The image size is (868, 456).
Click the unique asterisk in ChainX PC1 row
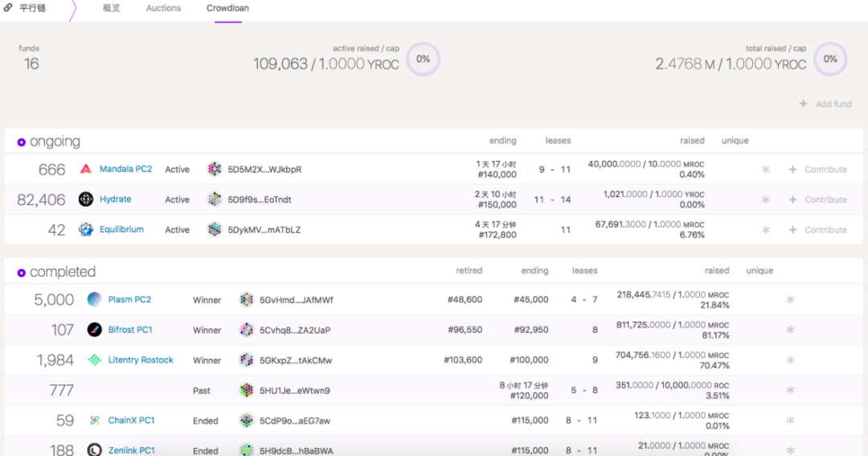pos(791,421)
